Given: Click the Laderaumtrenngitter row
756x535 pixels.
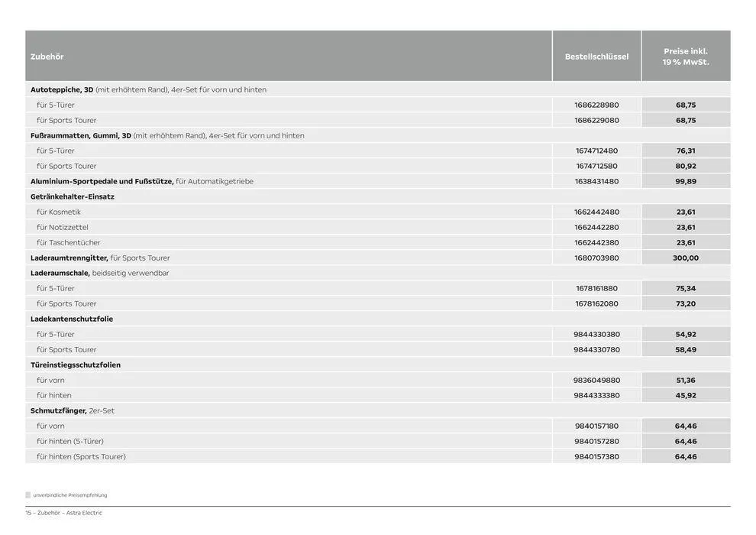Looking at the screenshot, I should click(69, 258).
